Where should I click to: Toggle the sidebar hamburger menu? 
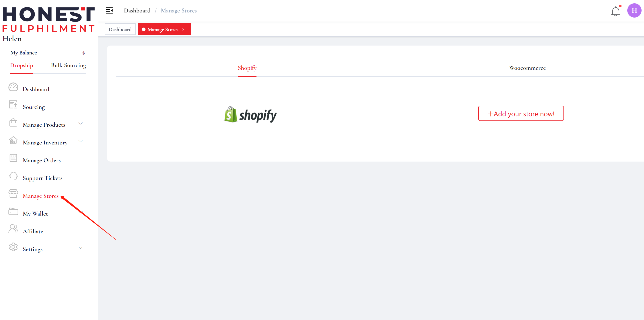tap(109, 10)
